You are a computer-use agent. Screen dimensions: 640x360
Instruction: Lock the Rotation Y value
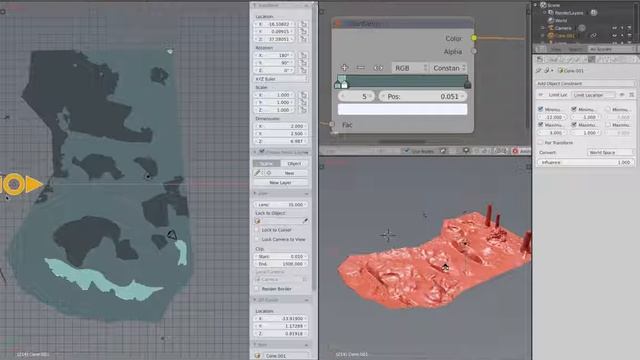click(x=303, y=63)
